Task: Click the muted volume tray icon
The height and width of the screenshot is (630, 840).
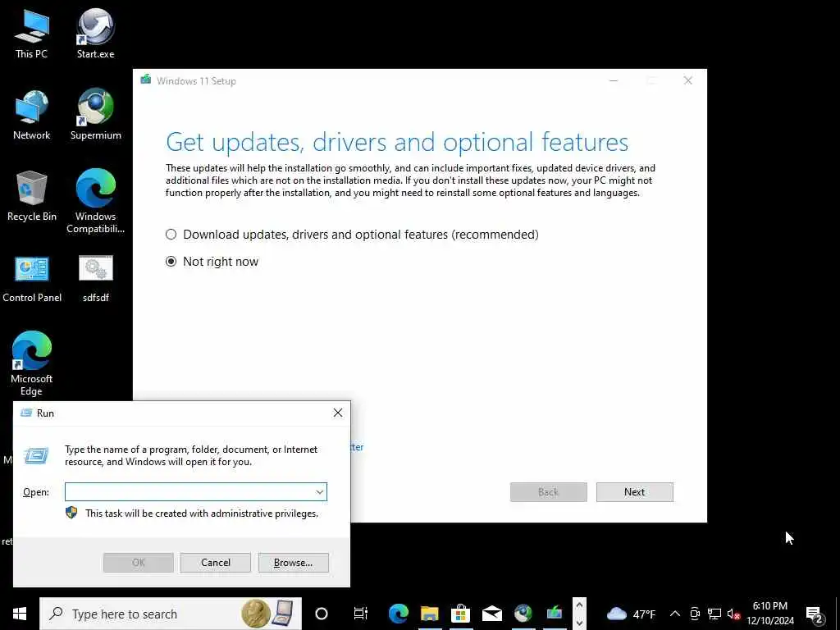Action: pos(733,614)
